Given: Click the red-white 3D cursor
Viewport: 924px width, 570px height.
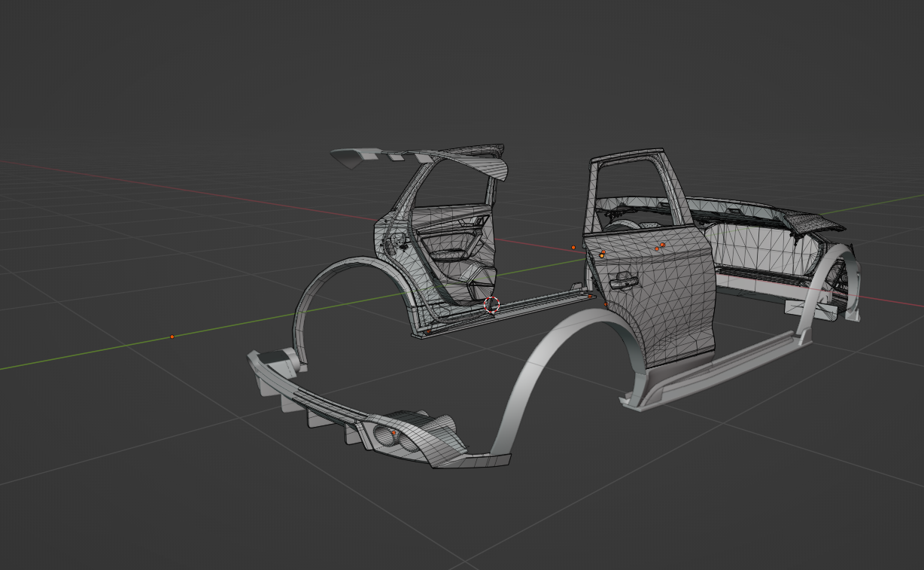Looking at the screenshot, I should [x=491, y=304].
